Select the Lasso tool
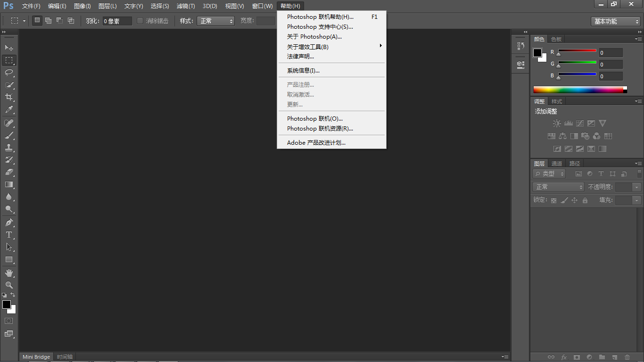This screenshot has width=644, height=362. (9, 73)
